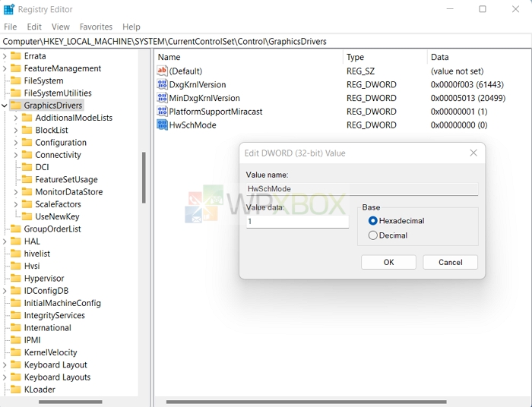Image resolution: width=532 pixels, height=407 pixels.
Task: Expand the Errata key
Action: [x=5, y=56]
